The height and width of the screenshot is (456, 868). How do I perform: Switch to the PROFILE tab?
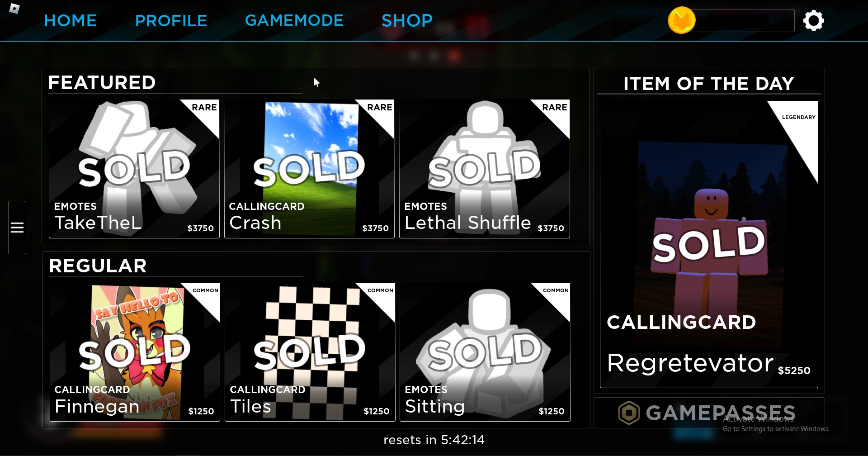point(171,21)
